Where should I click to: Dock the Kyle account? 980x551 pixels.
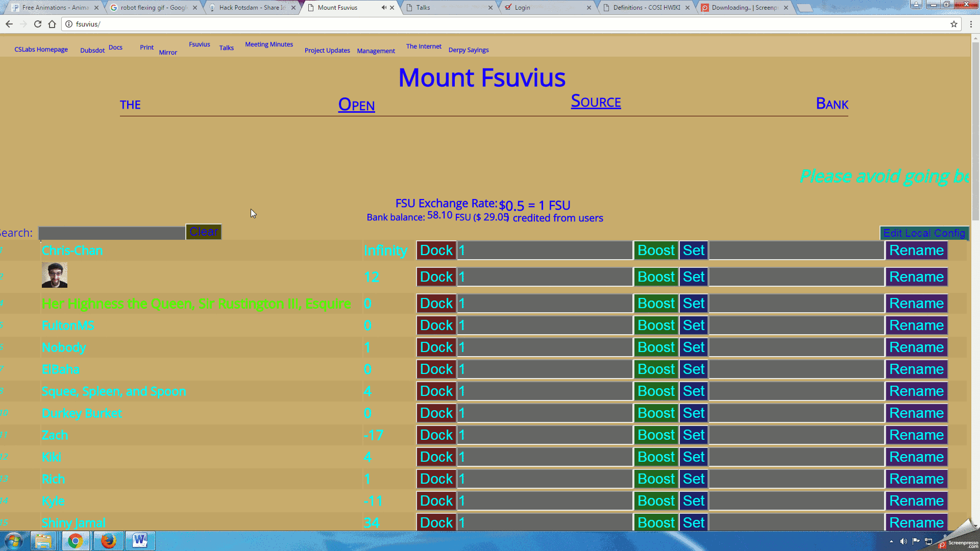(x=436, y=501)
